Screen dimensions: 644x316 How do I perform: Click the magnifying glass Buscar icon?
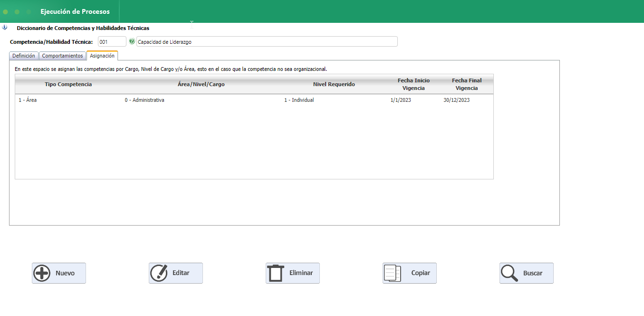tap(509, 273)
